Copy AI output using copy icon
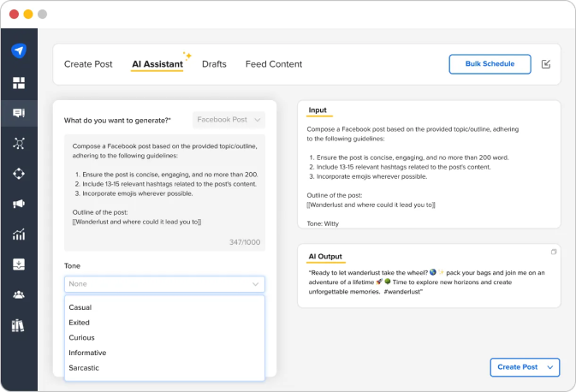 (554, 252)
